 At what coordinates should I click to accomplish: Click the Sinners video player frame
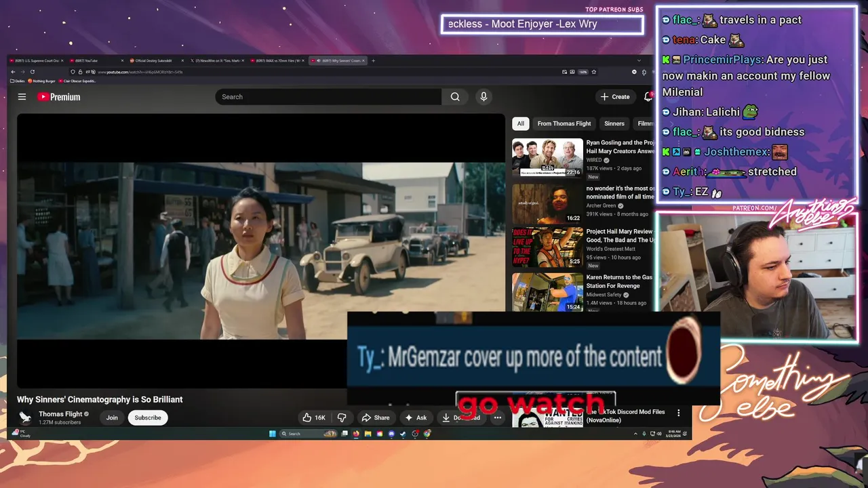[261, 251]
